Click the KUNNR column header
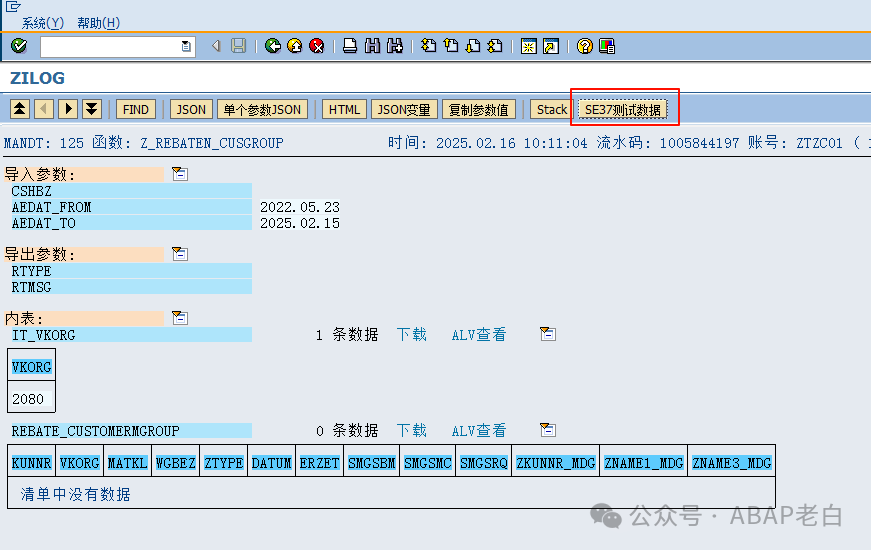 tap(32, 463)
